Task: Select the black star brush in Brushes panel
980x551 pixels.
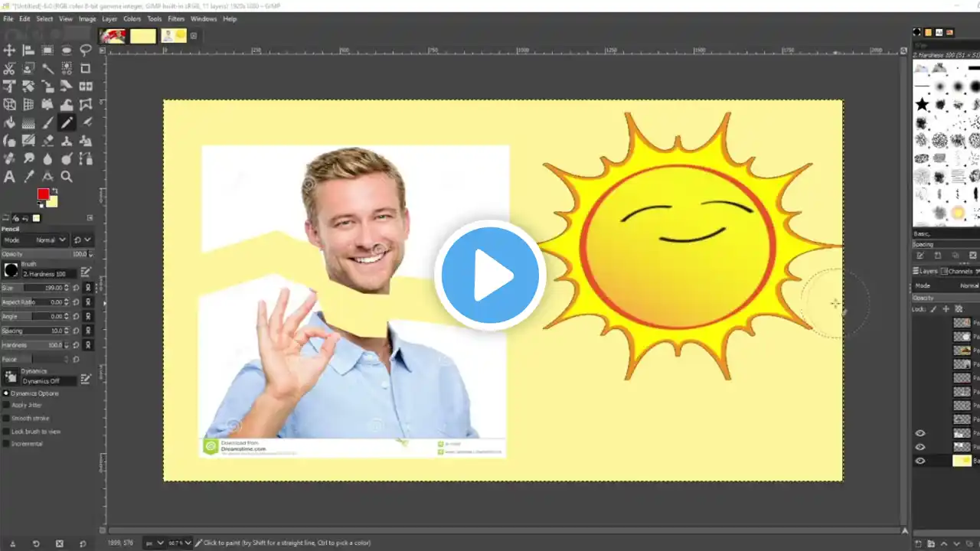Action: pos(922,104)
